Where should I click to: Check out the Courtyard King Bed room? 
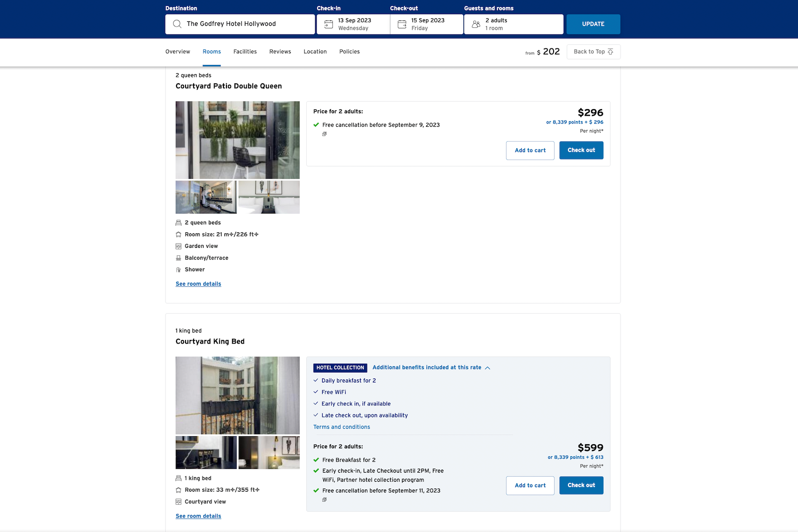pos(581,485)
